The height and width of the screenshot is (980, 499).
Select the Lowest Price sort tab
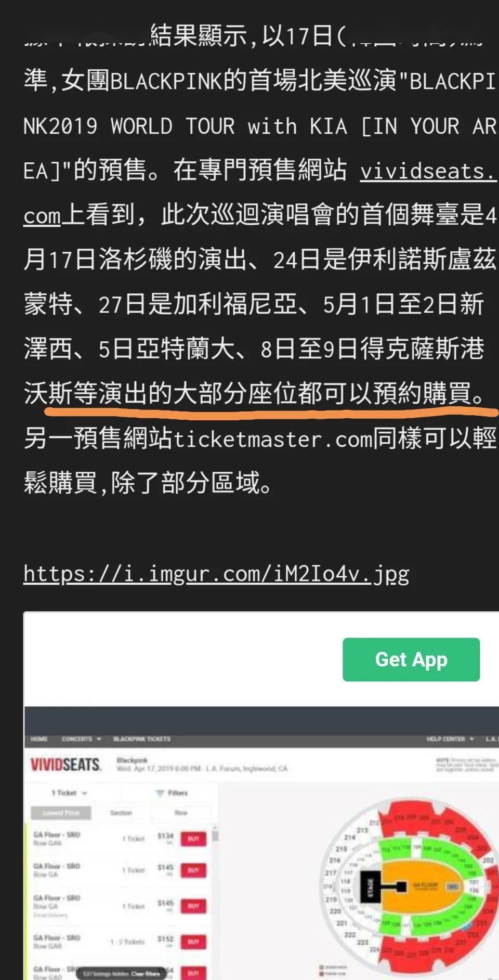60,813
